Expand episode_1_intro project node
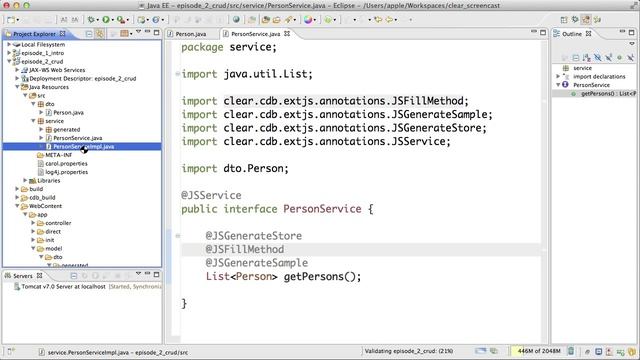This screenshot has width=640, height=360. pyautogui.click(x=9, y=53)
